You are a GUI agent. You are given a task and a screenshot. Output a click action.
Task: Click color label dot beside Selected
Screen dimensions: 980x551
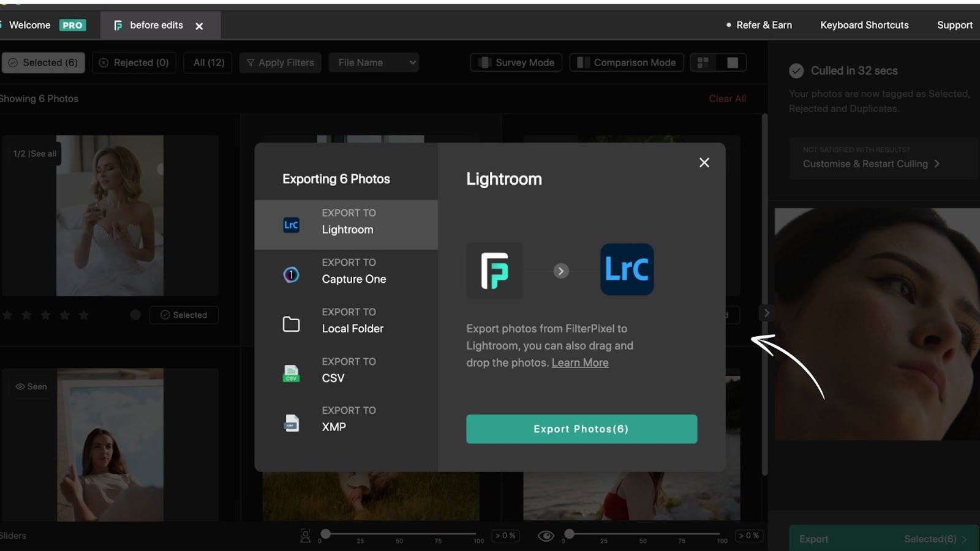(135, 315)
